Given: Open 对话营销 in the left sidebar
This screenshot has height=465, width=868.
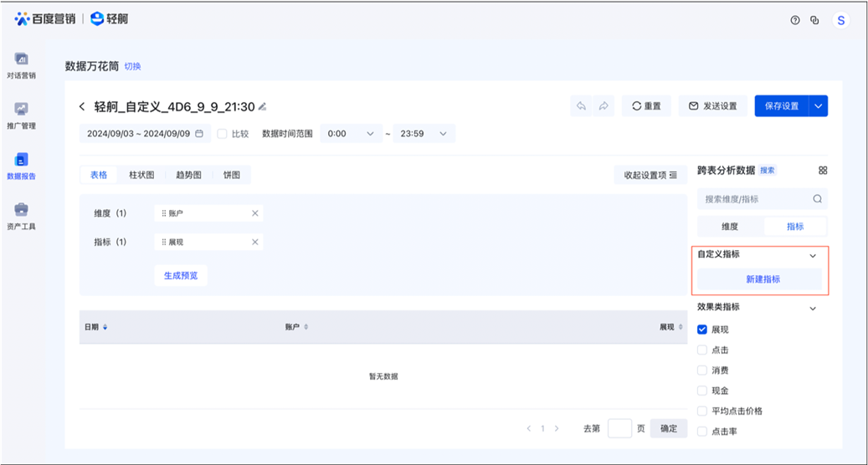Looking at the screenshot, I should (x=21, y=65).
